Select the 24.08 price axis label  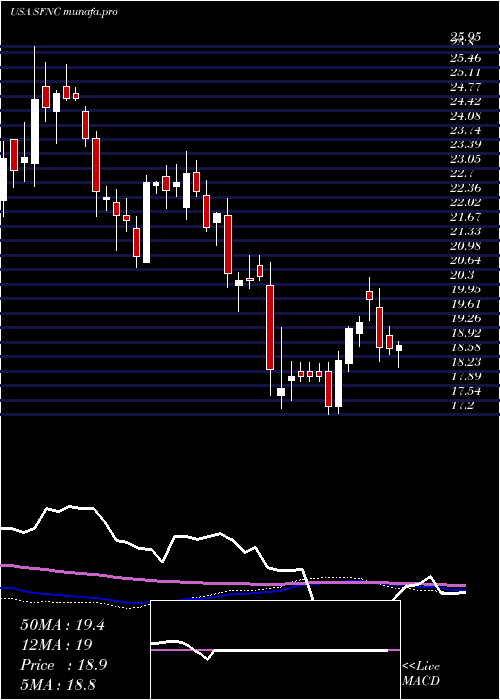coord(466,116)
